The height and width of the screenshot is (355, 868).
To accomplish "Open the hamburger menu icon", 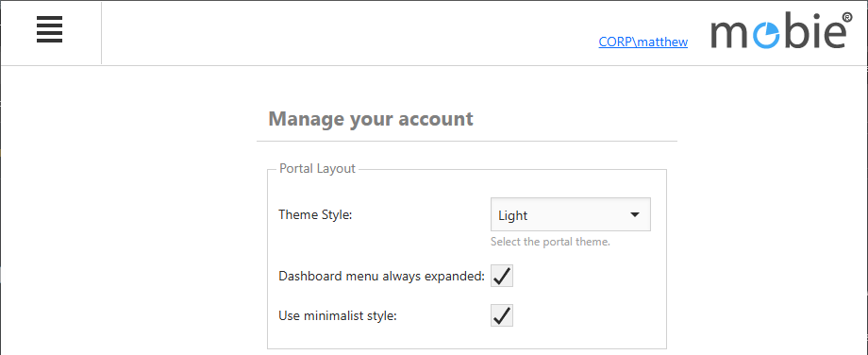I will click(x=49, y=29).
